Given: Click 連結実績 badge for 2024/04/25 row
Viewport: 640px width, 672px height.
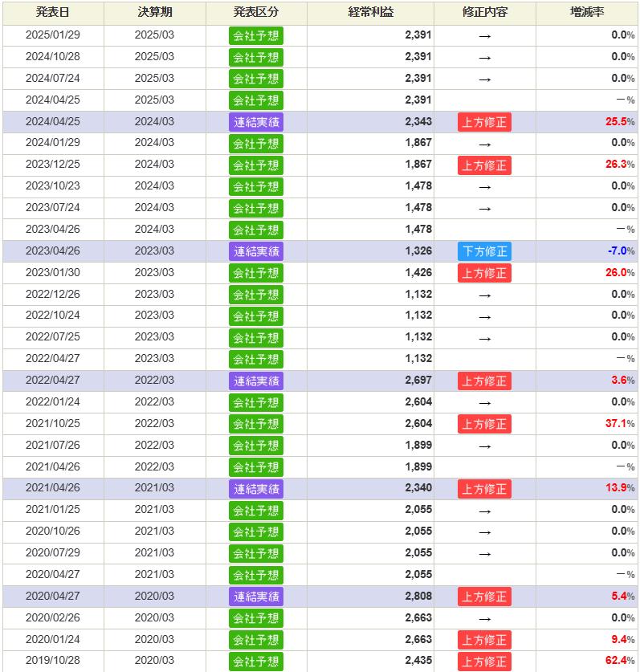Looking at the screenshot, I should [256, 122].
